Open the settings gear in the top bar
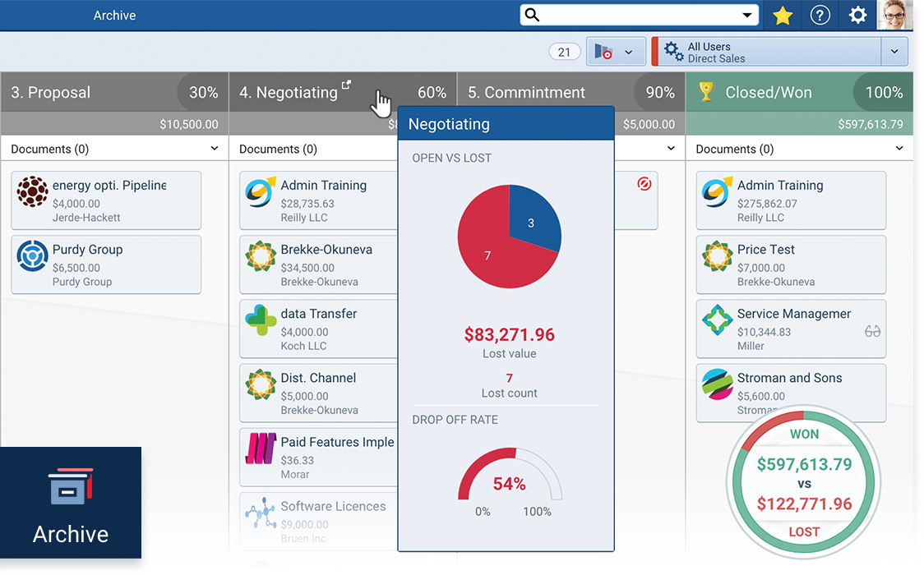 coord(857,15)
